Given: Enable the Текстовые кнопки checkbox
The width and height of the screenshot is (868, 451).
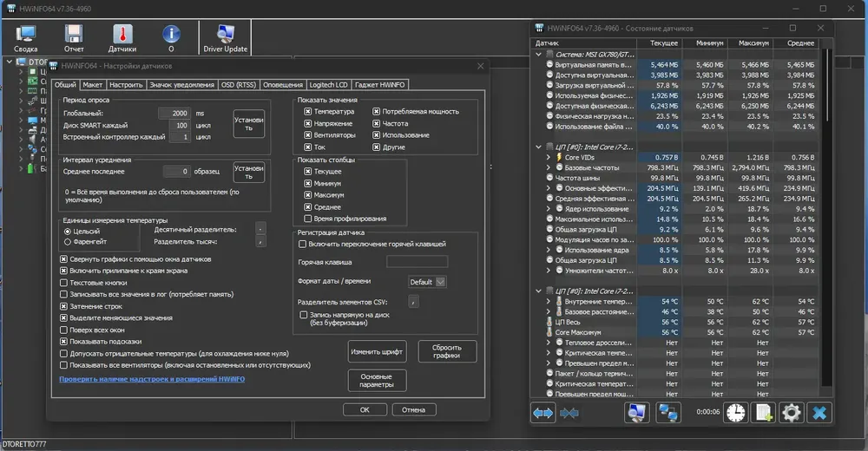Looking at the screenshot, I should click(x=63, y=283).
